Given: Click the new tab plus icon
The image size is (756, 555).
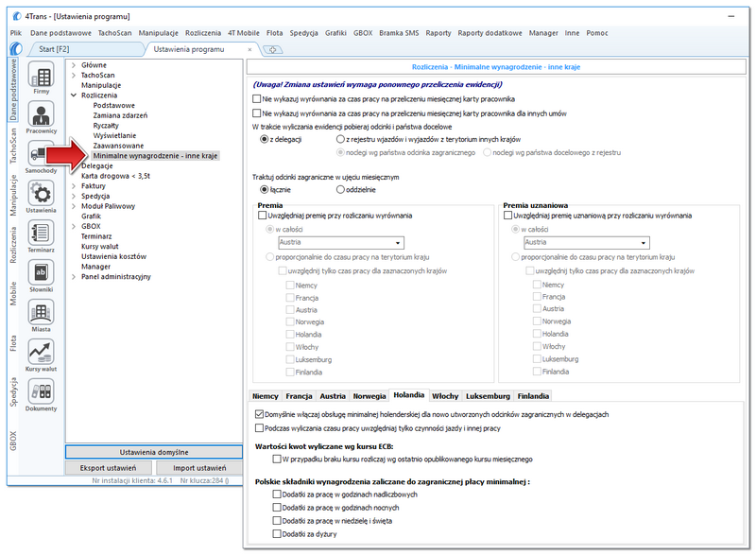Looking at the screenshot, I should (272, 49).
